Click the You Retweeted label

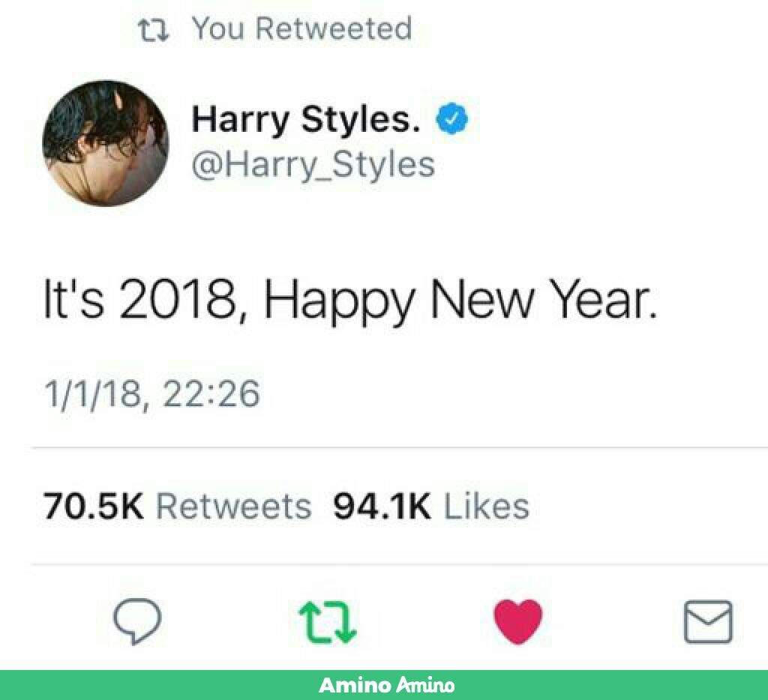[x=302, y=28]
